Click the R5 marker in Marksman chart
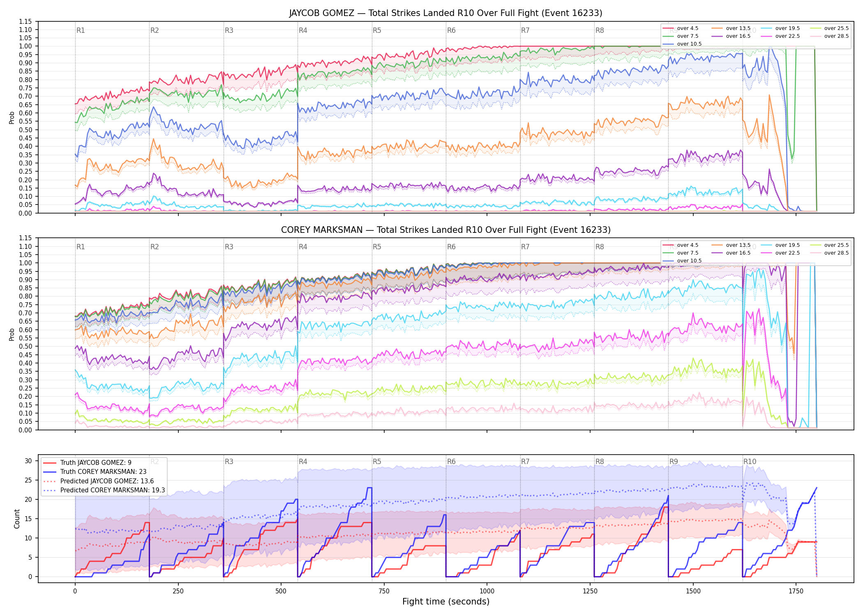863x616 pixels. (377, 247)
